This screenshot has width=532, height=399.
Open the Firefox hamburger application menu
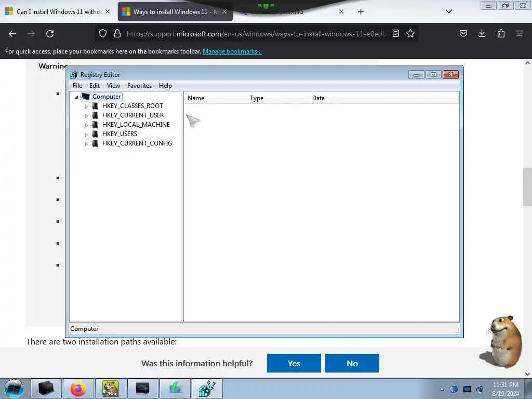click(520, 33)
